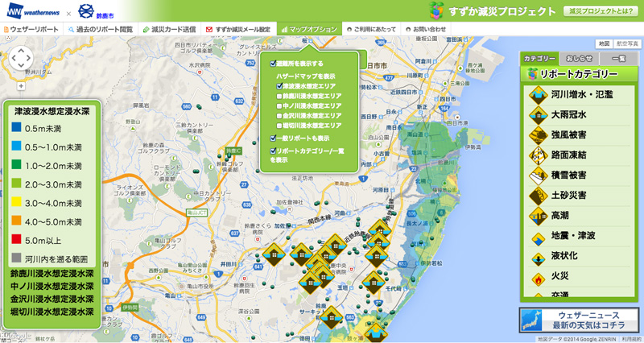Switch to the カテゴリー tab

[539, 59]
